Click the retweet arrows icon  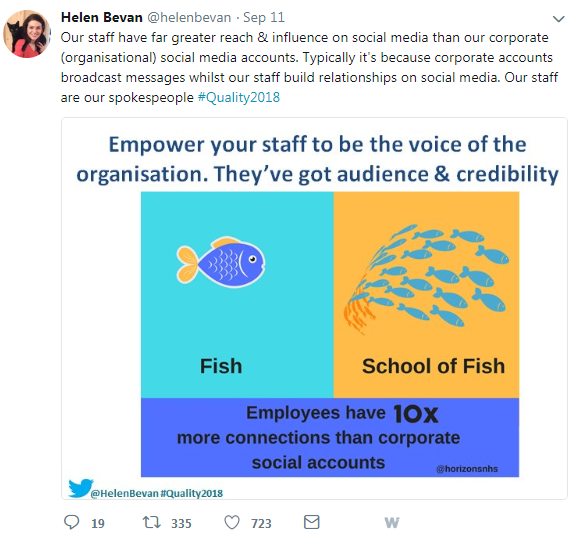coord(151,522)
